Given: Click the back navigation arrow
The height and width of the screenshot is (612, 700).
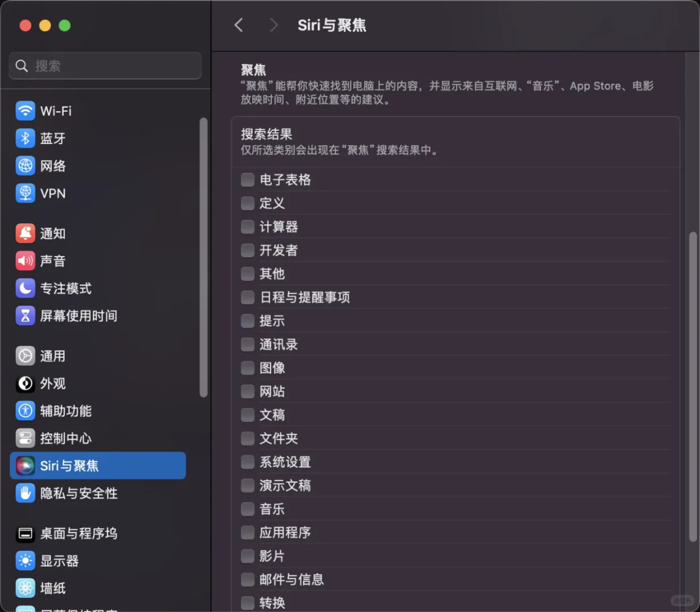Looking at the screenshot, I should 238,25.
